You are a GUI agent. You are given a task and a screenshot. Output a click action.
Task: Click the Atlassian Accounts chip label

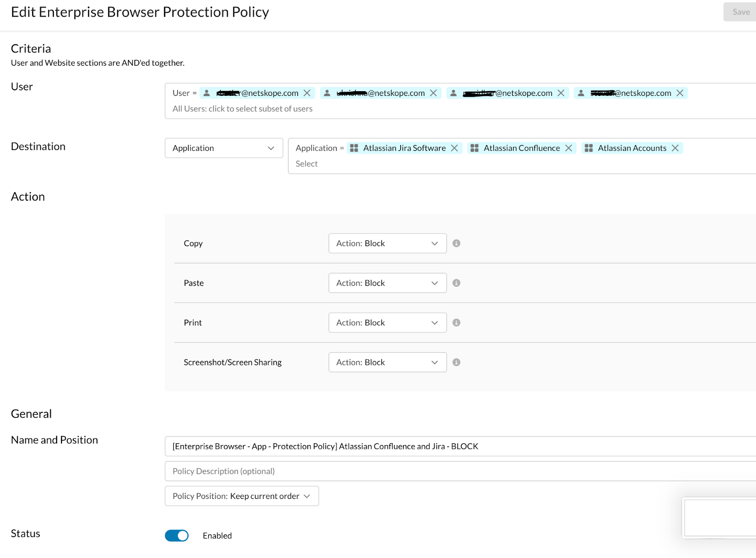pos(632,148)
